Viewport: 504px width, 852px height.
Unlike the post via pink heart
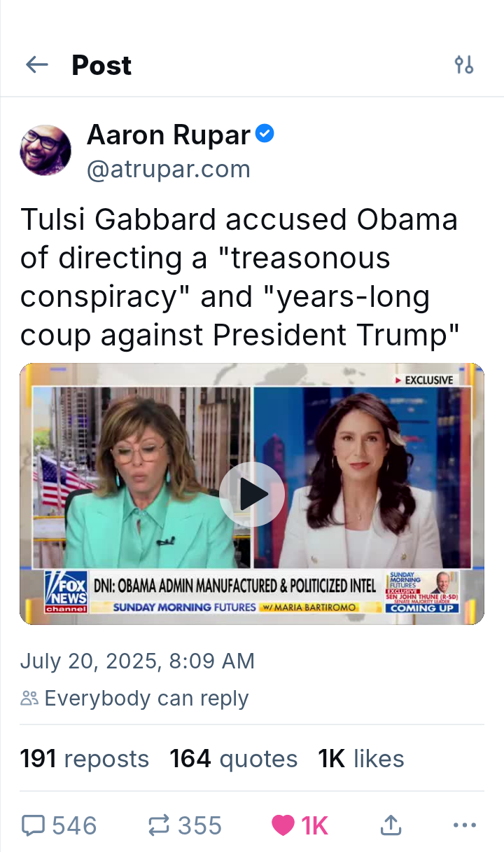[283, 825]
